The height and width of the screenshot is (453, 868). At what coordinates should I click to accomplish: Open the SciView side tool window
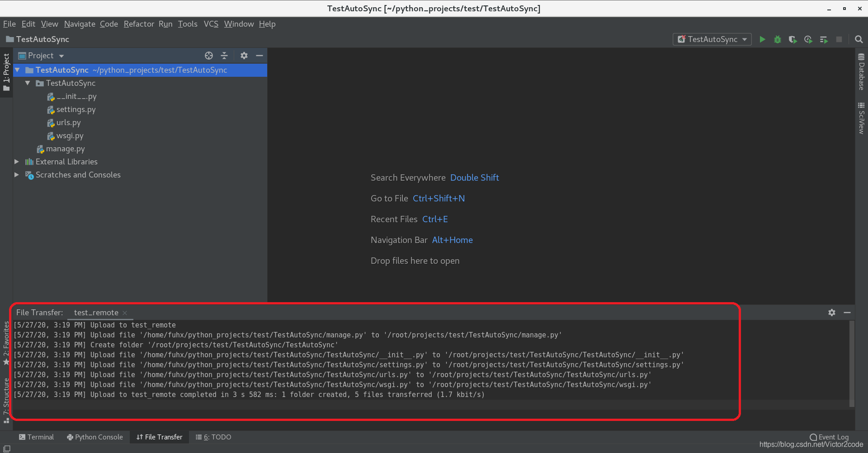point(861,118)
